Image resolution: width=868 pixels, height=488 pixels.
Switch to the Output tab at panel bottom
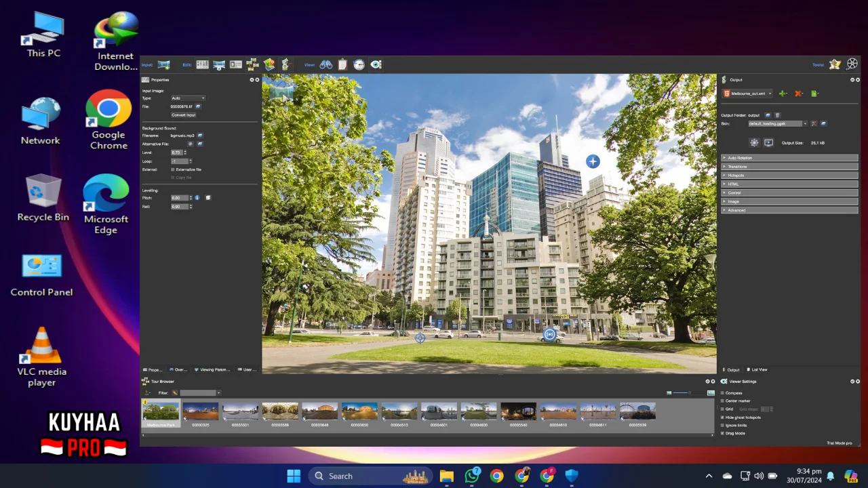(x=731, y=370)
